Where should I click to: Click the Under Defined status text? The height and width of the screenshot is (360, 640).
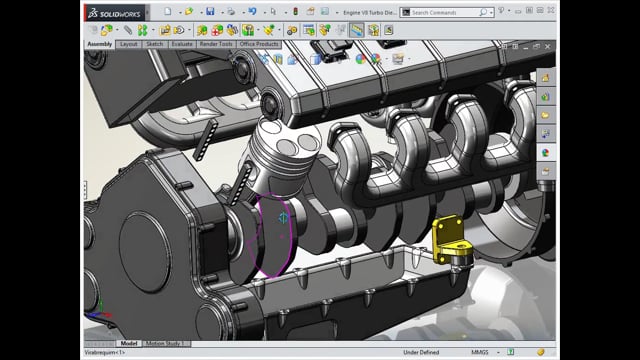click(421, 352)
